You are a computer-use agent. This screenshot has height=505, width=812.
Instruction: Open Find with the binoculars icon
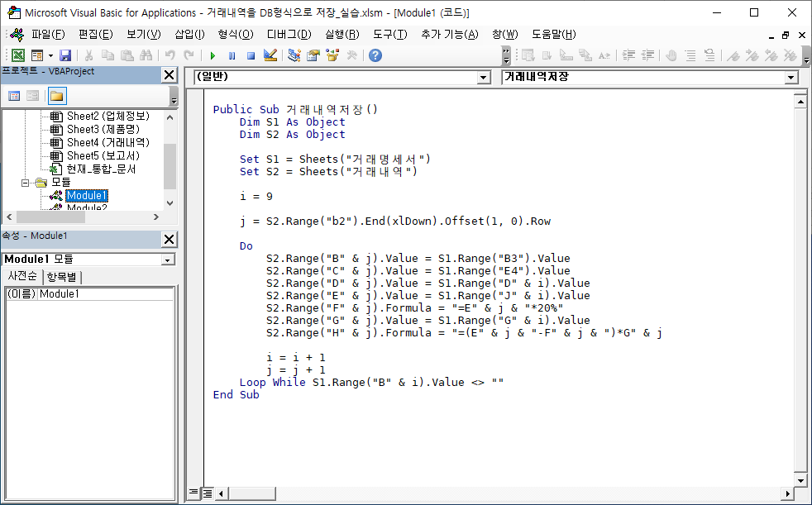point(146,55)
